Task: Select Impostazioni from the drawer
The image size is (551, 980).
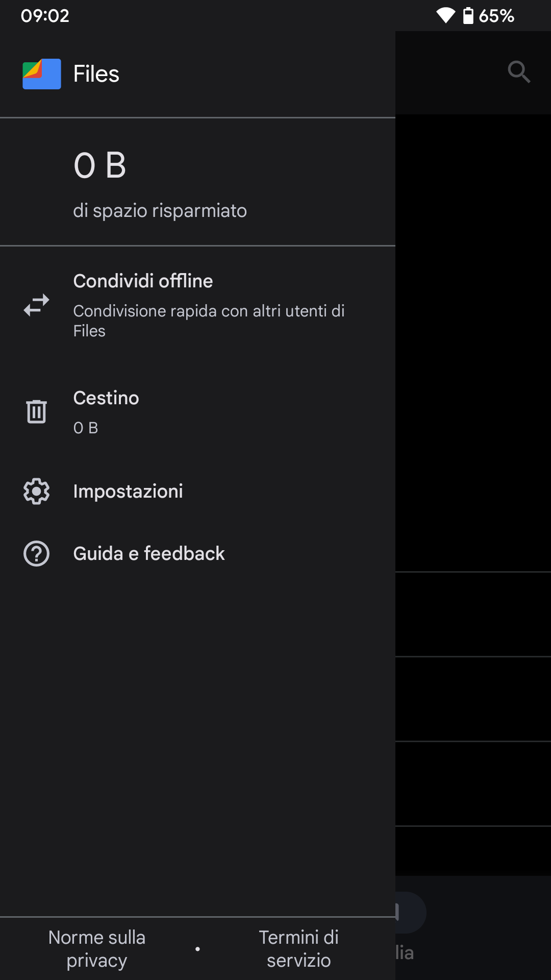Action: point(197,492)
